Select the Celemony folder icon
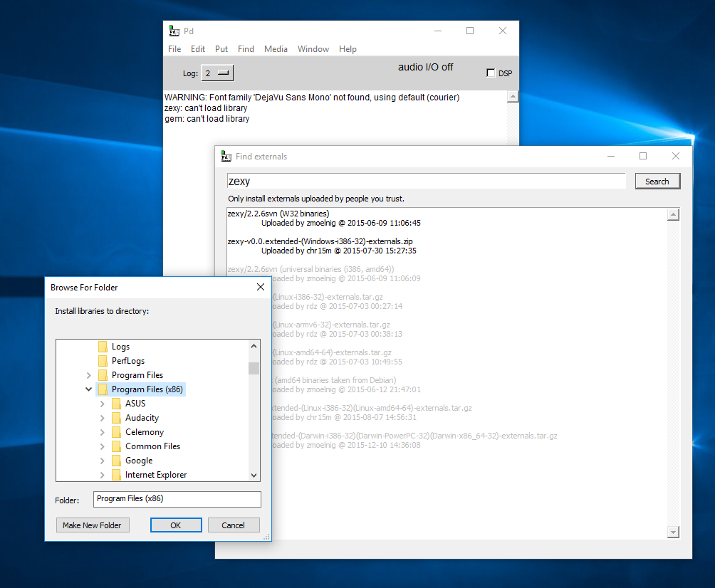Screen dimensions: 715x588 (117, 432)
